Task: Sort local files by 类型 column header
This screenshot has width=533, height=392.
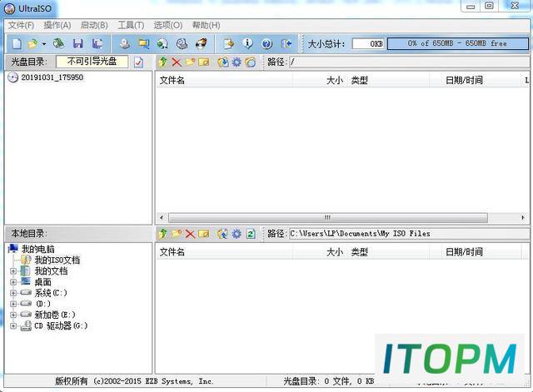Action: pyautogui.click(x=389, y=252)
